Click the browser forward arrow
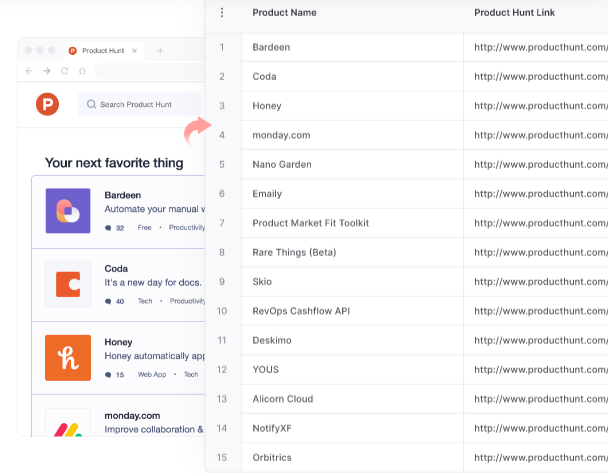 46,71
